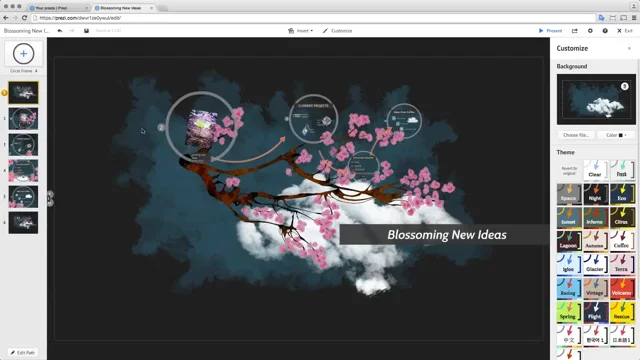640x360 pixels.
Task: Reload the page with browser refresh
Action: (x=24, y=18)
